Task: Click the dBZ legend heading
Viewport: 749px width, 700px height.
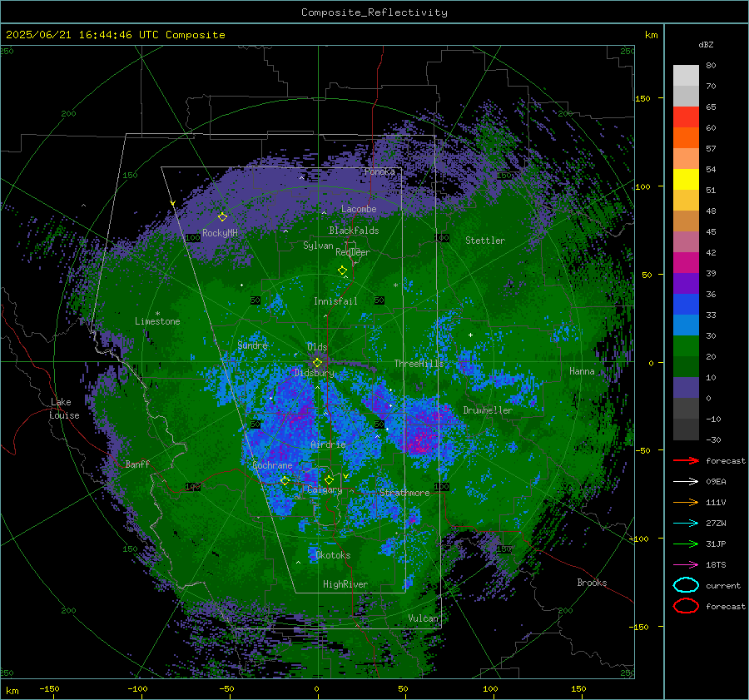Action: [x=706, y=44]
